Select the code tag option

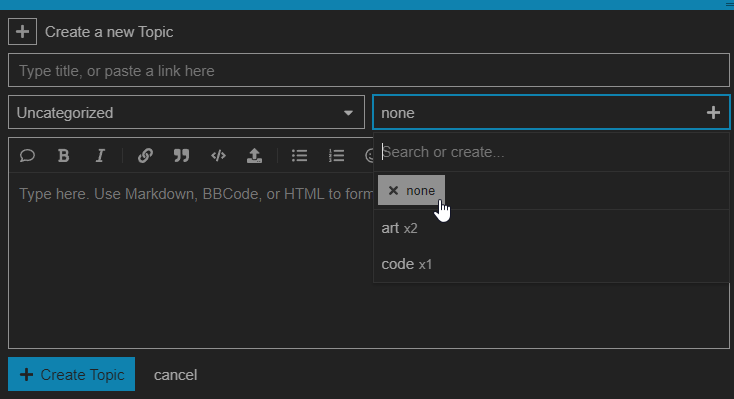[x=551, y=264]
